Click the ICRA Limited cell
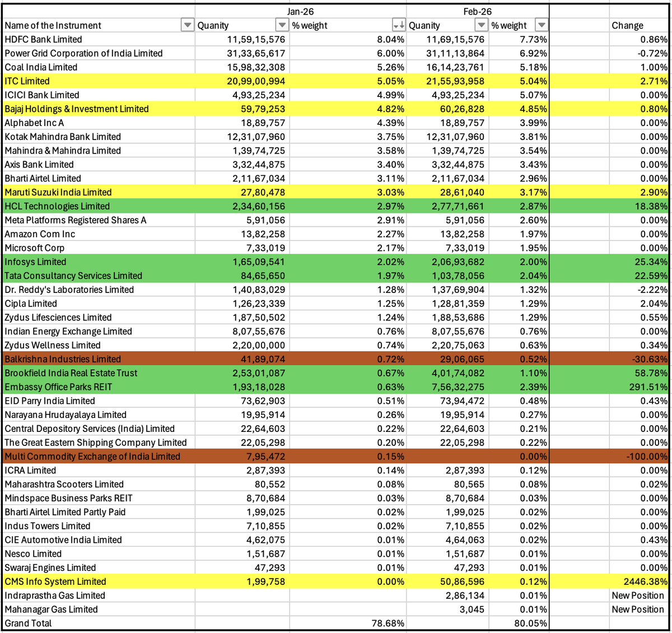The image size is (672, 633). click(x=99, y=470)
